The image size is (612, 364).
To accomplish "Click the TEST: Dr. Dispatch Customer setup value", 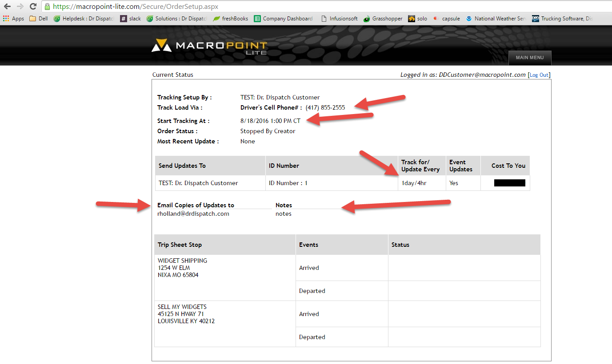I will pyautogui.click(x=280, y=97).
